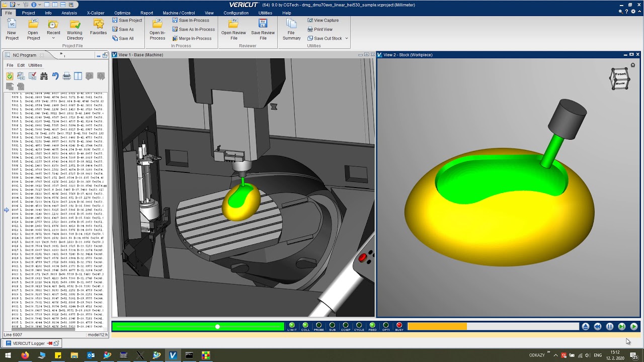Expand the Save Cut Stock dropdown arrow
The image size is (644, 362).
(346, 38)
